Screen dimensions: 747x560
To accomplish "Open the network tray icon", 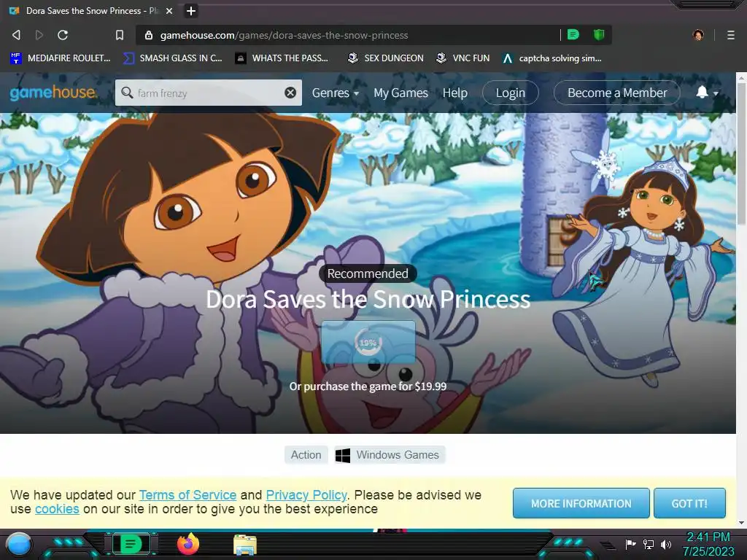I will click(x=649, y=544).
